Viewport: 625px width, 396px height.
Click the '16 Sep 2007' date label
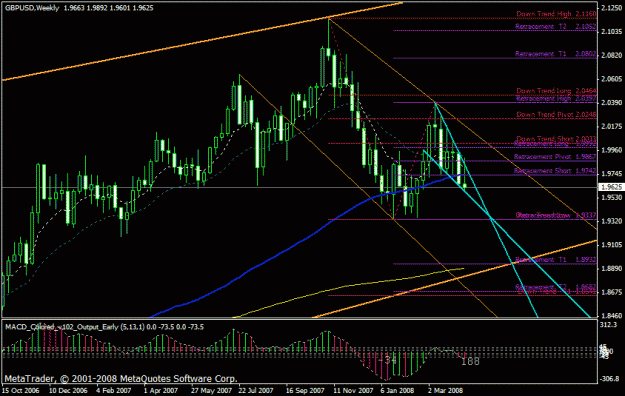[x=305, y=390]
